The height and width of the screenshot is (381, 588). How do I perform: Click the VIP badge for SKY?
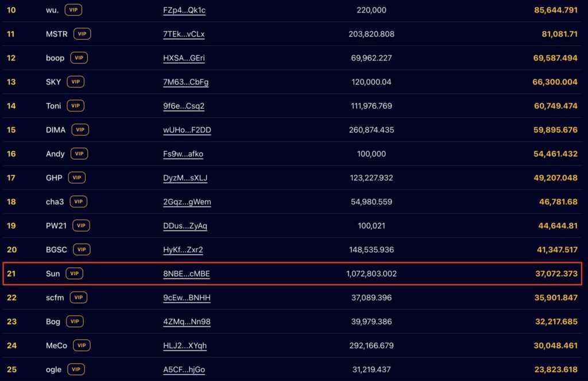75,82
